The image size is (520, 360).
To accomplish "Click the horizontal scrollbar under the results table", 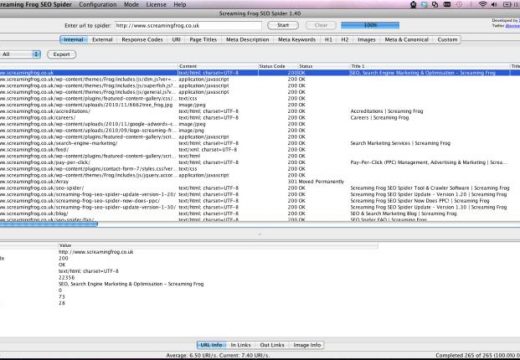I will [49, 224].
